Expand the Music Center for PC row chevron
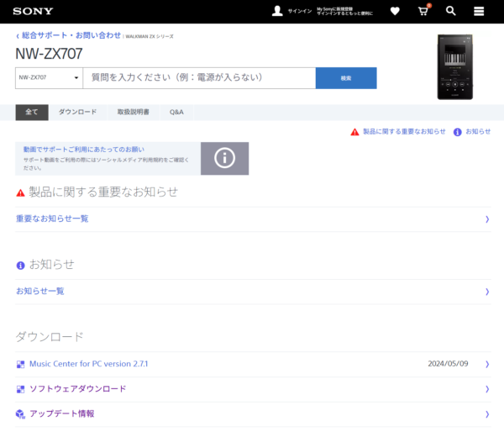504x437 pixels. tap(487, 364)
